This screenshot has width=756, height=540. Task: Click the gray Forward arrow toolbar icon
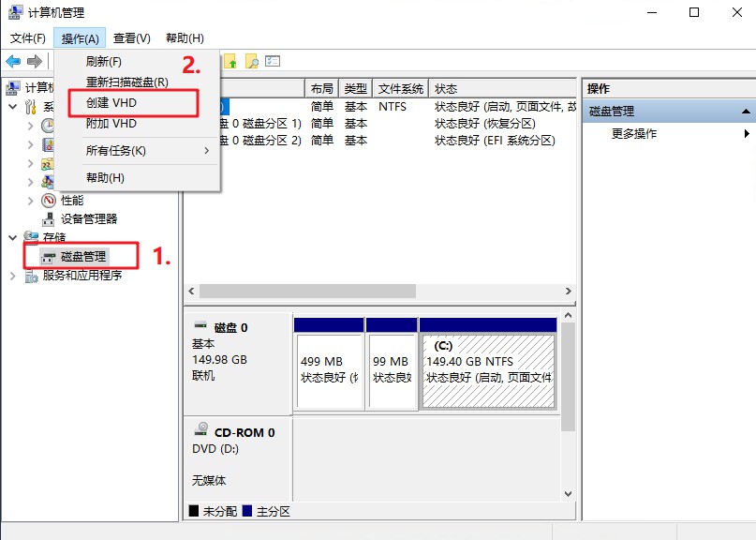[x=35, y=61]
